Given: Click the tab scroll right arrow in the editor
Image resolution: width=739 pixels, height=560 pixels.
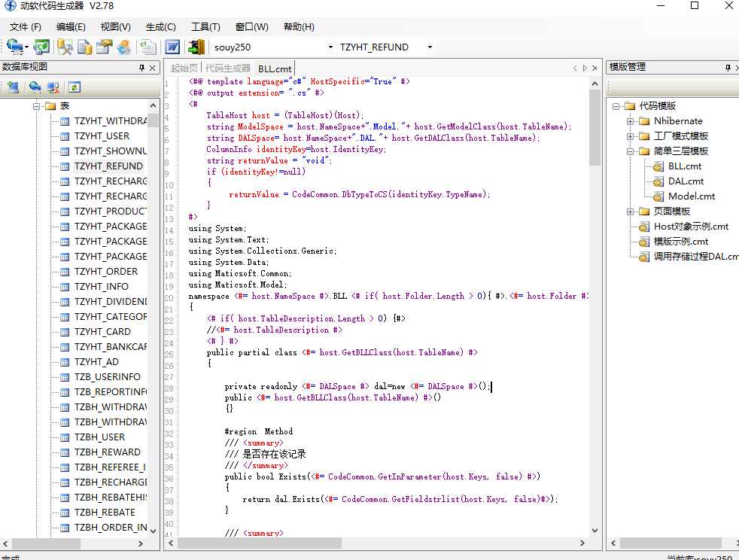Looking at the screenshot, I should 585,68.
